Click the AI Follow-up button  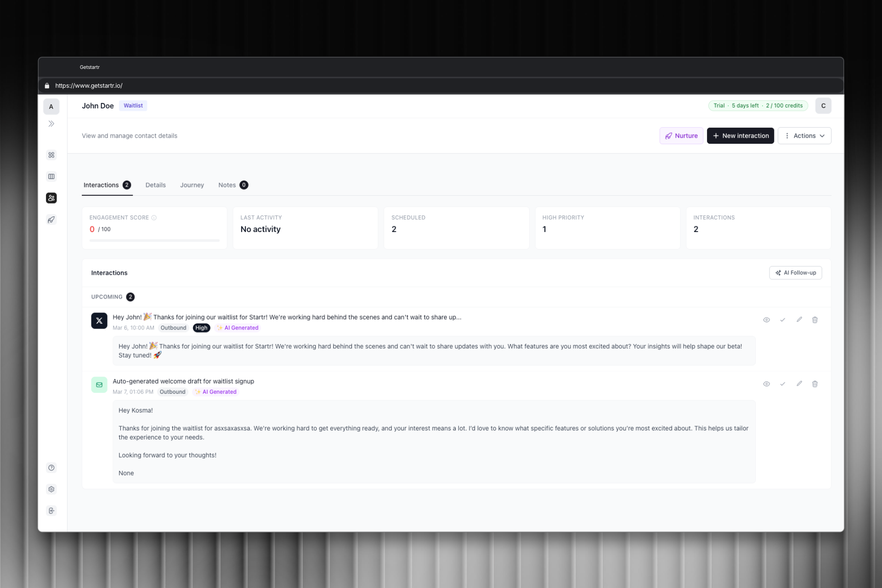click(x=796, y=273)
